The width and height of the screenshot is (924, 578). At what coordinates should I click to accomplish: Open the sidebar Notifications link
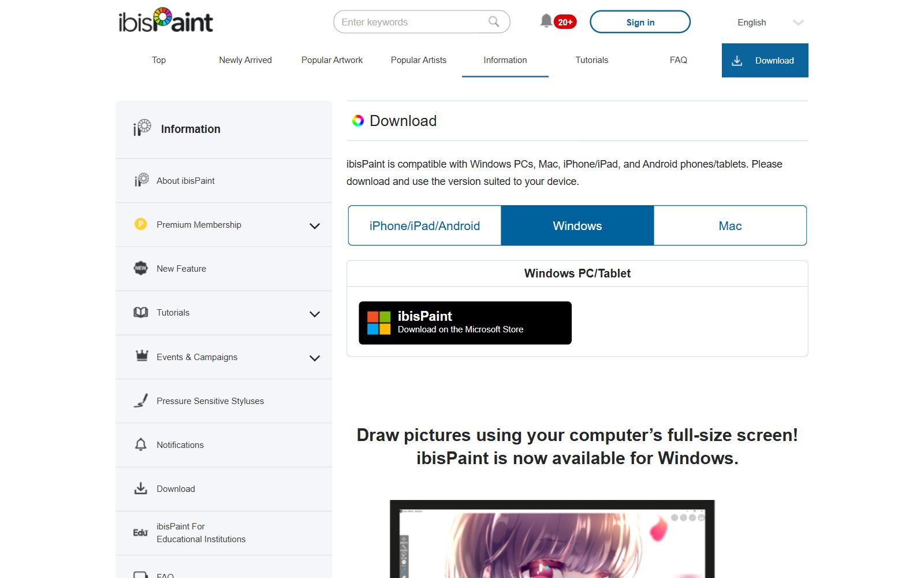pos(223,444)
